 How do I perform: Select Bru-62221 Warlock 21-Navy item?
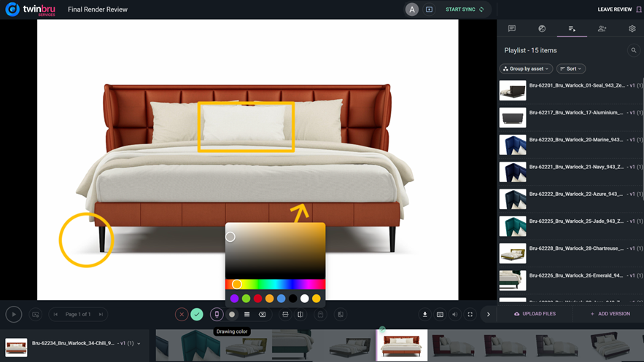[x=570, y=172]
